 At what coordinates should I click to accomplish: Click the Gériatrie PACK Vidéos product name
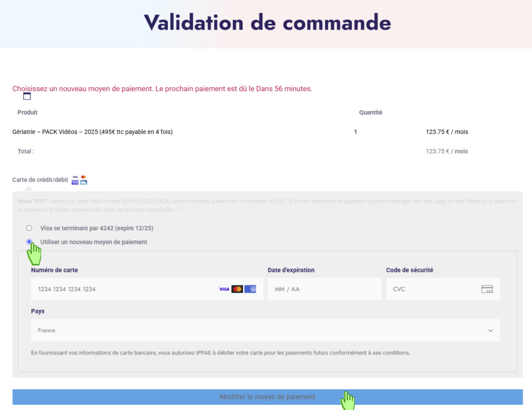point(92,132)
